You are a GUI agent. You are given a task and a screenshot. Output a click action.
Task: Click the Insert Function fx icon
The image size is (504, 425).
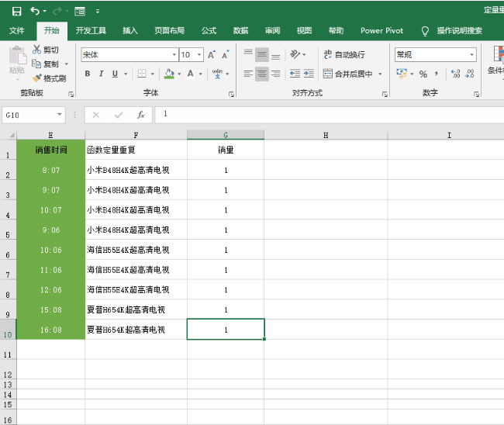140,115
